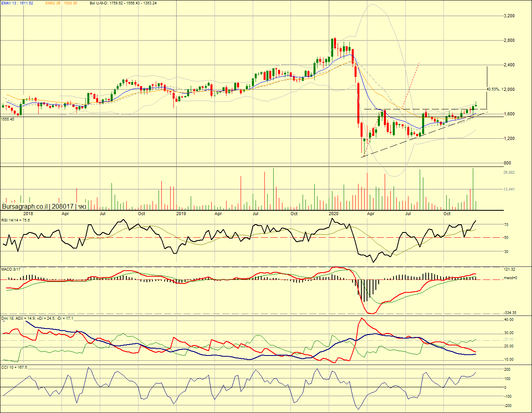The width and height of the screenshot is (532, 413).
Task: Click the Jul label of year 2020
Action: point(408,214)
